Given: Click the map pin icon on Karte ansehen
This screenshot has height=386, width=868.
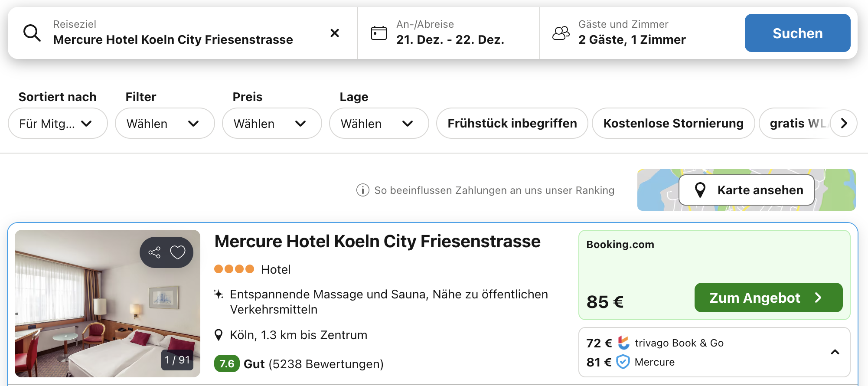Looking at the screenshot, I should coord(700,190).
